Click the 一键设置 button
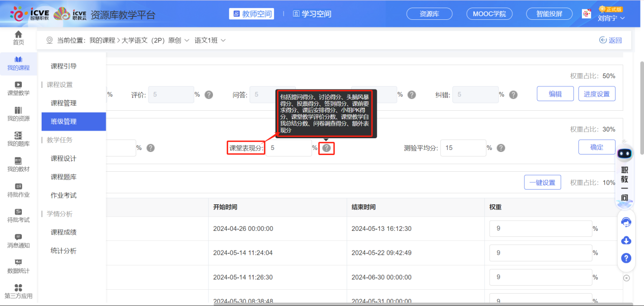644x306 pixels. point(542,182)
